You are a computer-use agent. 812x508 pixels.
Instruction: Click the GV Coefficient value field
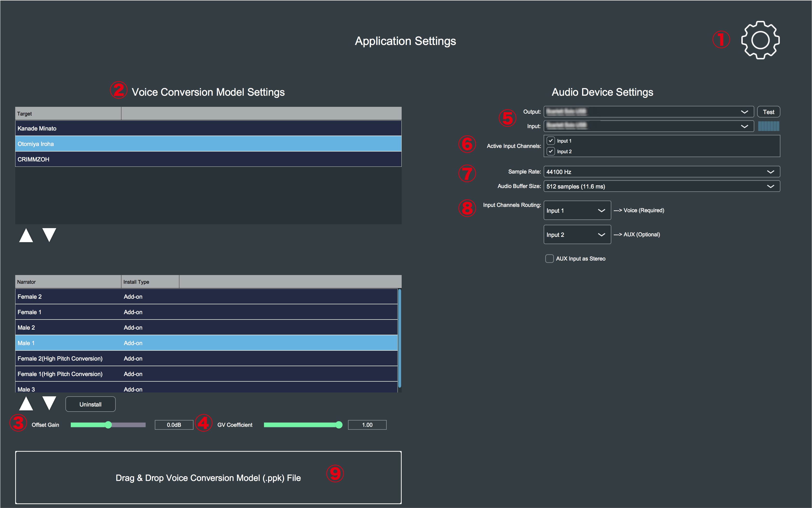pos(367,425)
